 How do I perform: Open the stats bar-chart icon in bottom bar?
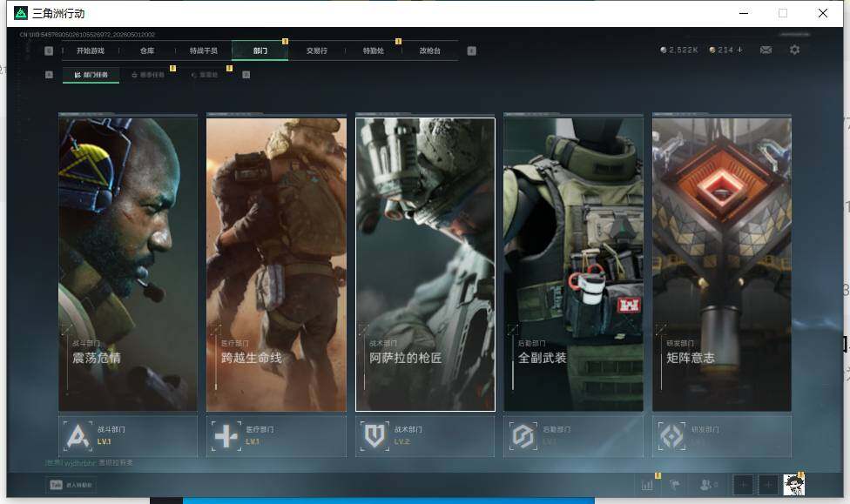(647, 485)
